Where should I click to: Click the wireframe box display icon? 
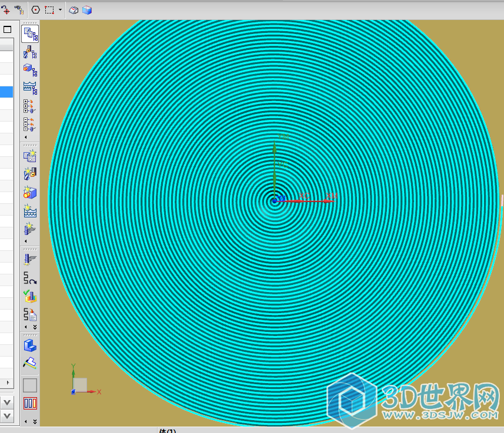point(74,10)
